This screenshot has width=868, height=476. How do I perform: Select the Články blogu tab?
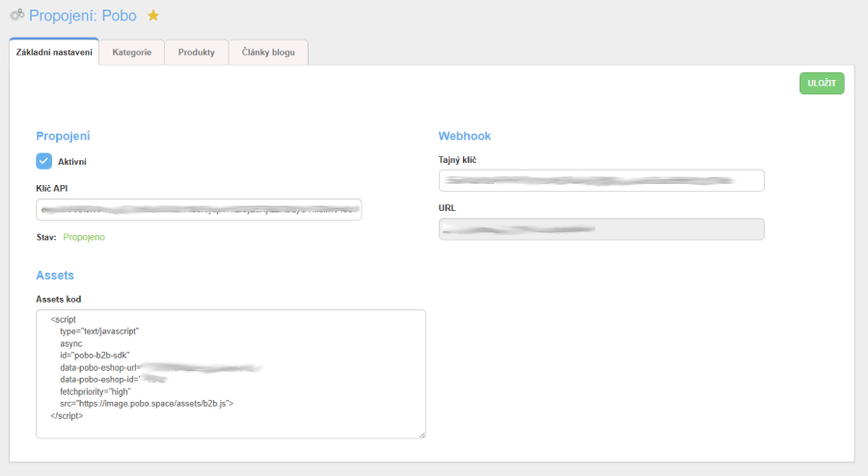[x=268, y=52]
